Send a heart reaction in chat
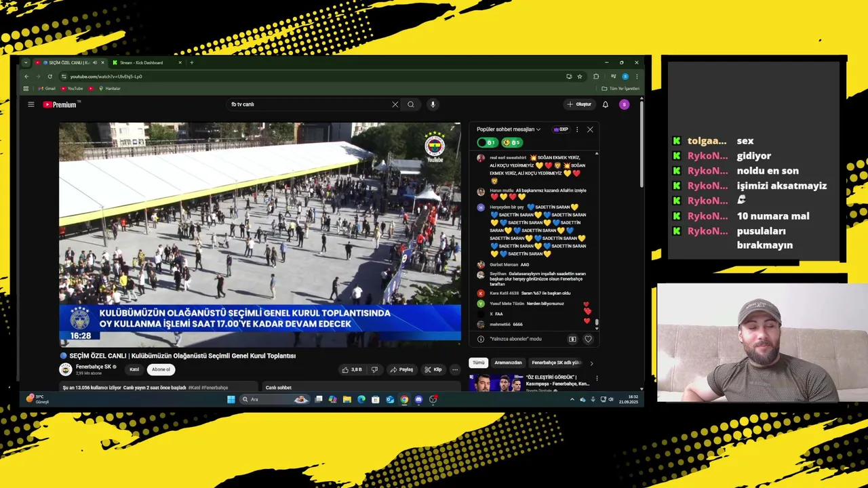868x488 pixels. [x=588, y=339]
